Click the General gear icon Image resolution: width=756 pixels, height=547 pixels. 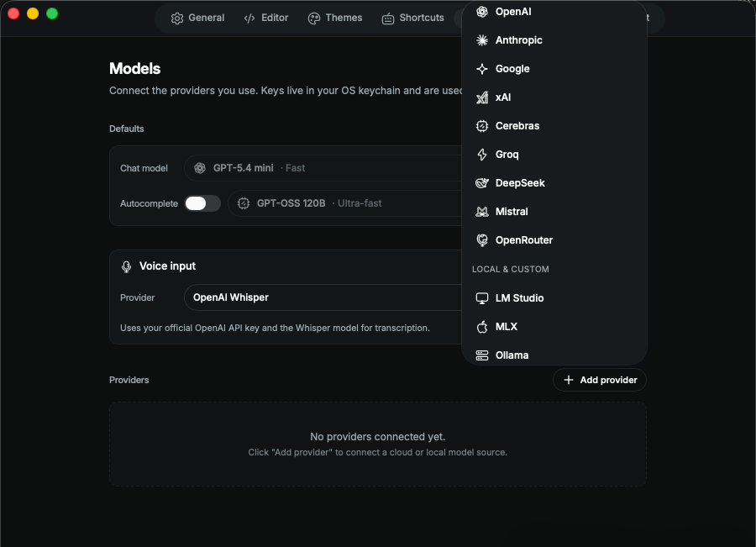point(177,18)
